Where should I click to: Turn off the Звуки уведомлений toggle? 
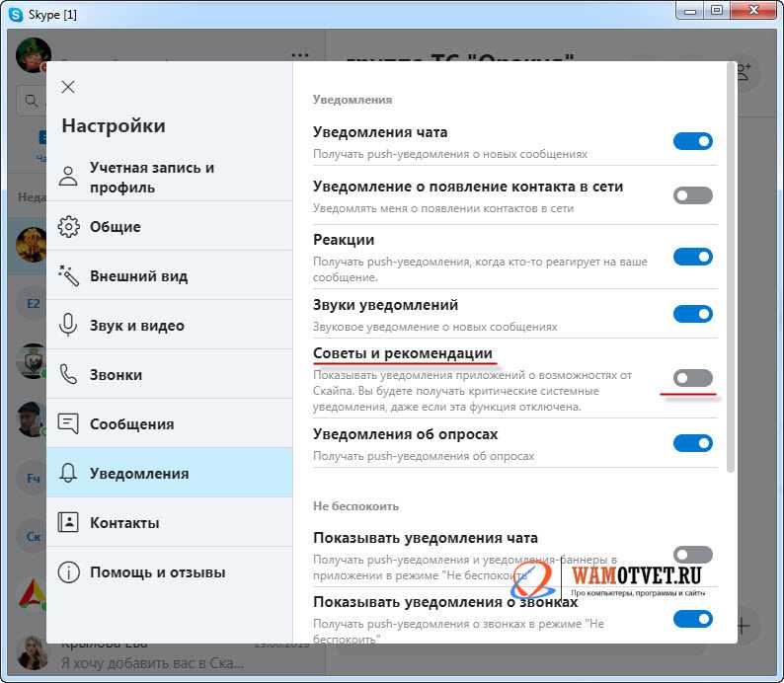(x=692, y=314)
